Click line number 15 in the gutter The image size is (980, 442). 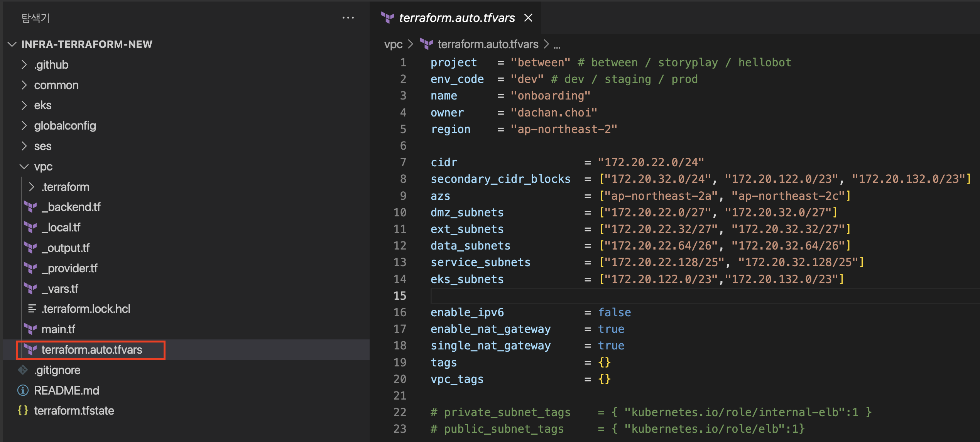click(x=400, y=296)
